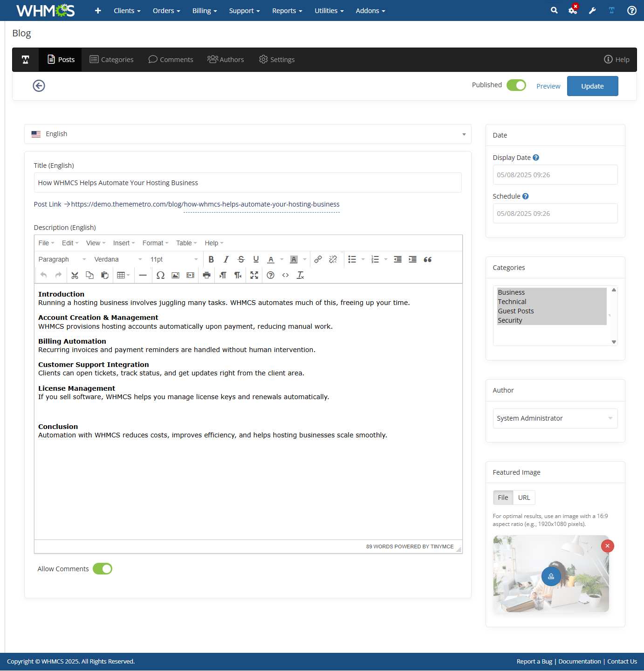This screenshot has height=671, width=644.
Task: Switch to the Comments tab
Action: point(171,60)
